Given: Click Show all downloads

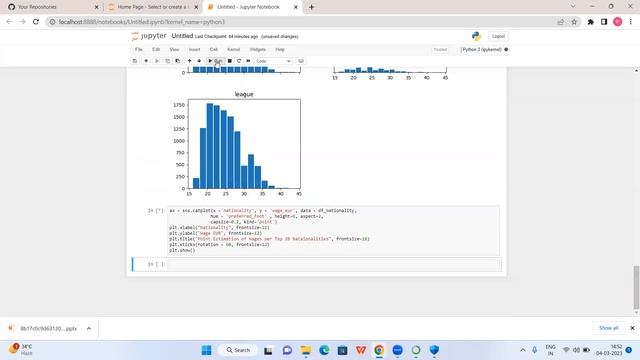Looking at the screenshot, I should click(x=608, y=328).
